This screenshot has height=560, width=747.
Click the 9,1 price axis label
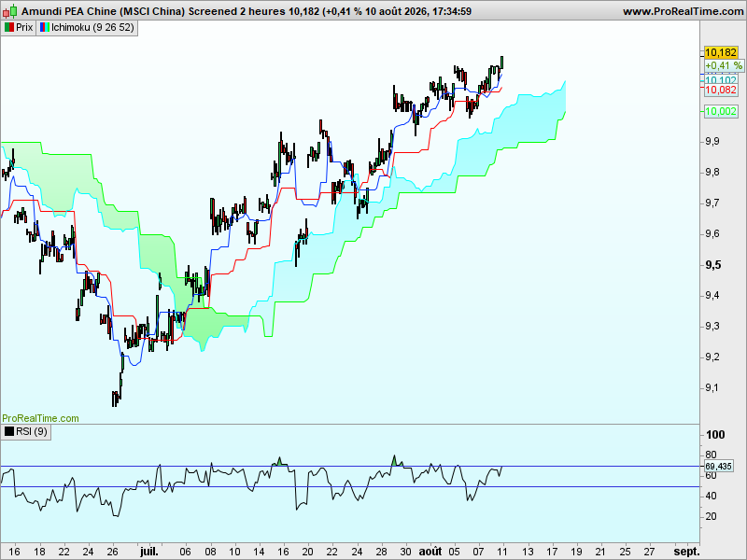click(x=712, y=387)
